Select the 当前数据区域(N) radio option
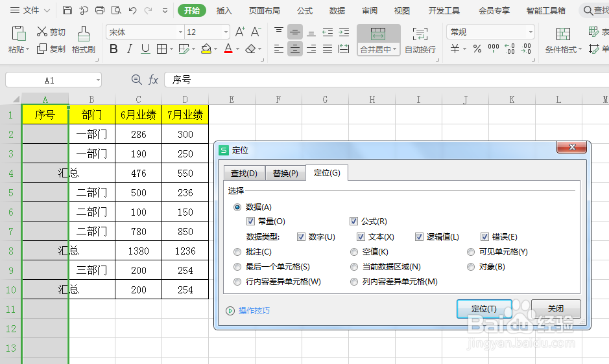This screenshot has height=364, width=609. 354,267
